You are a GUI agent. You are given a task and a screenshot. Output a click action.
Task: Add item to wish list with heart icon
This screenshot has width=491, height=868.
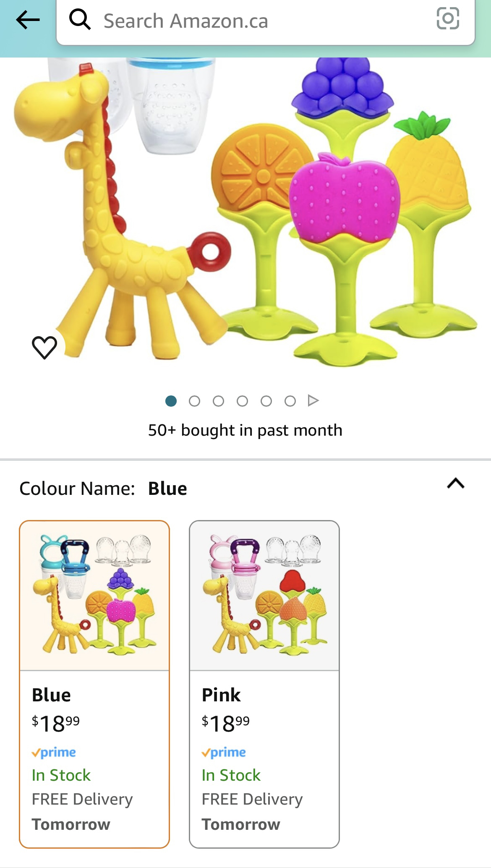tap(44, 347)
